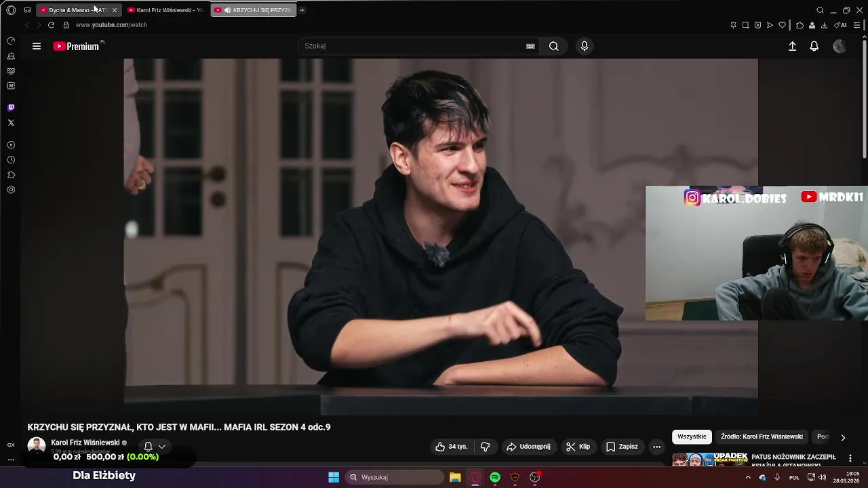Viewport: 868px width, 488px height.
Task: Save video with Zapisz button
Action: 622,447
